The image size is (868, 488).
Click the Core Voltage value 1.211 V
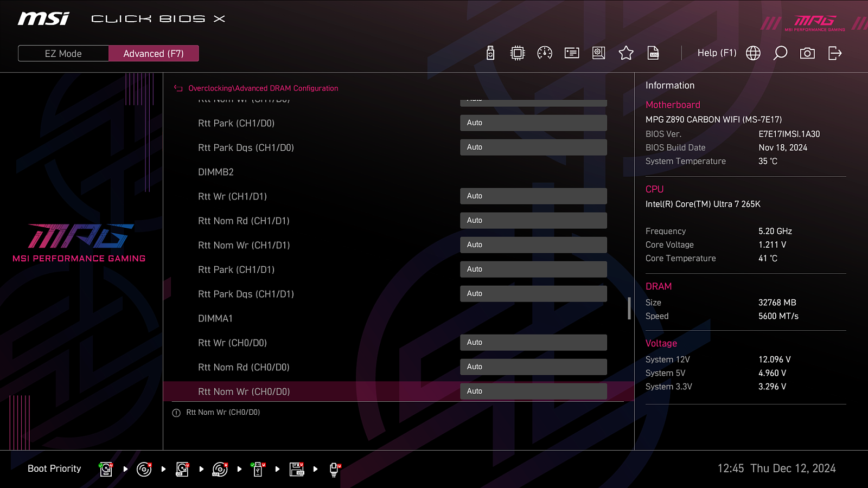[x=772, y=245]
